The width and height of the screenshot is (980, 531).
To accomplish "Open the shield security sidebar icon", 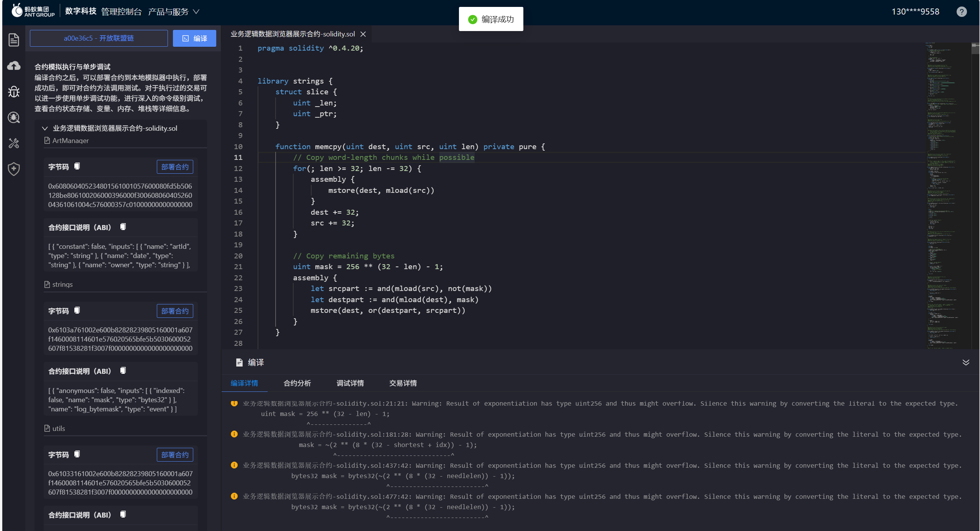I will point(14,169).
